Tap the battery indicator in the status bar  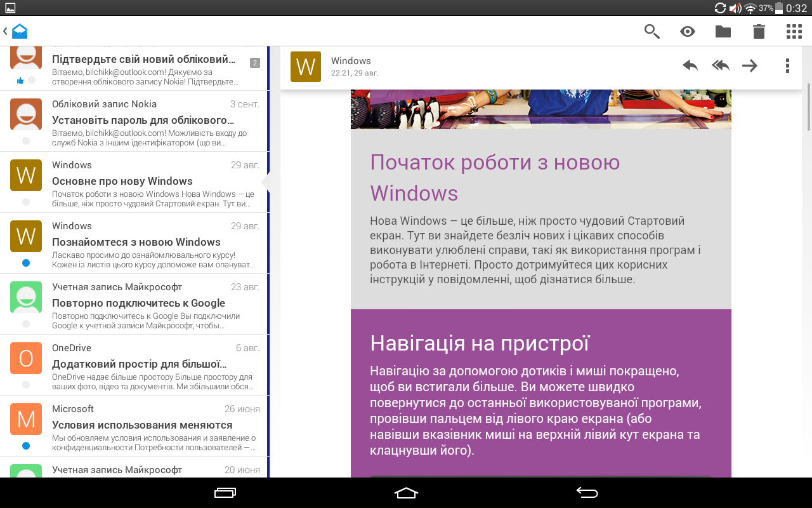tap(779, 8)
